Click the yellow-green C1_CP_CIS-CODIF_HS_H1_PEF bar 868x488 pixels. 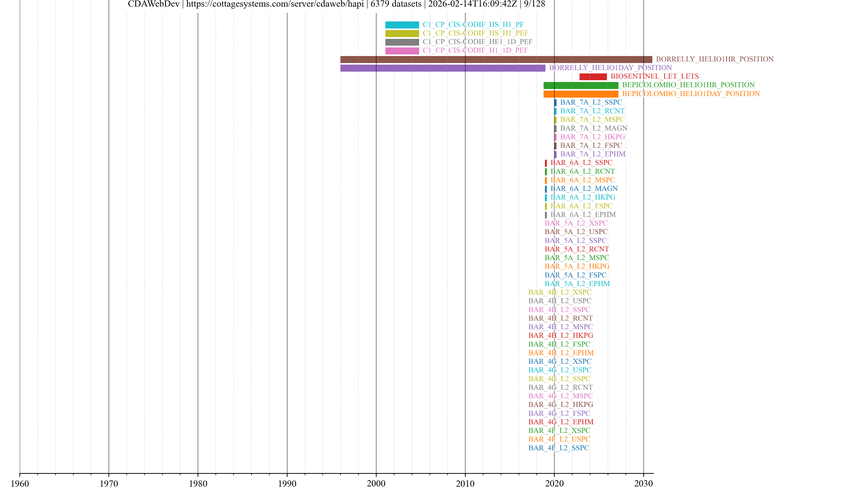coord(402,34)
